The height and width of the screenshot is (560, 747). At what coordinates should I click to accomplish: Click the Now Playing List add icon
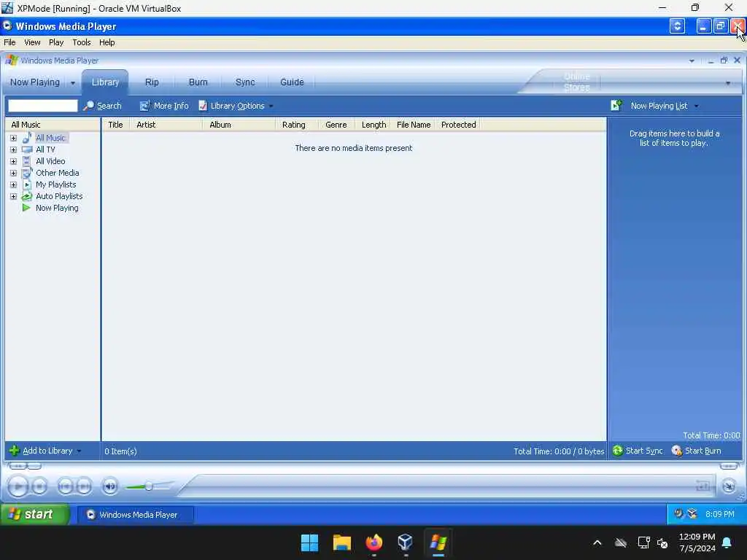616,105
